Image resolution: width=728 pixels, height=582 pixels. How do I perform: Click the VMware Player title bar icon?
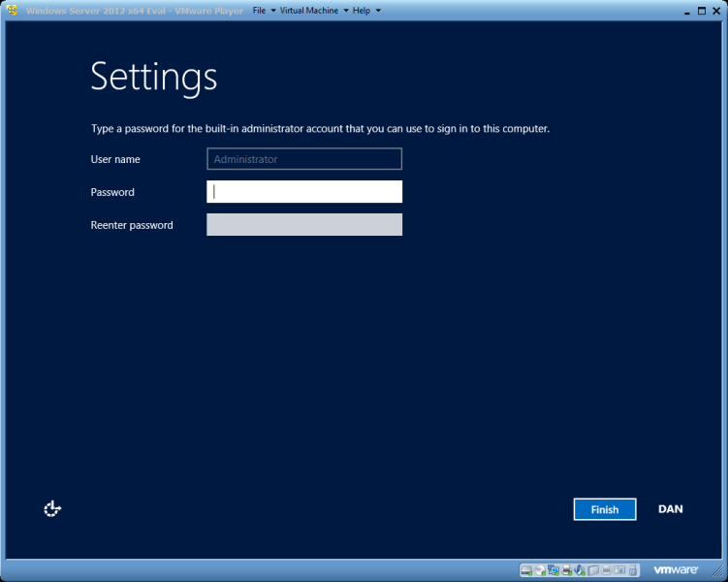tap(12, 10)
